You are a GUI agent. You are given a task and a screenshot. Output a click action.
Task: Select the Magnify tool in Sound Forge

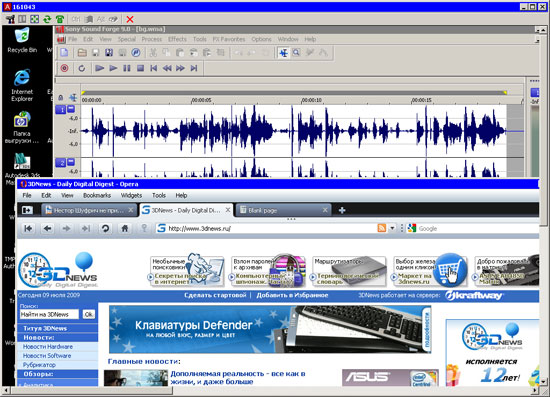pos(296,53)
